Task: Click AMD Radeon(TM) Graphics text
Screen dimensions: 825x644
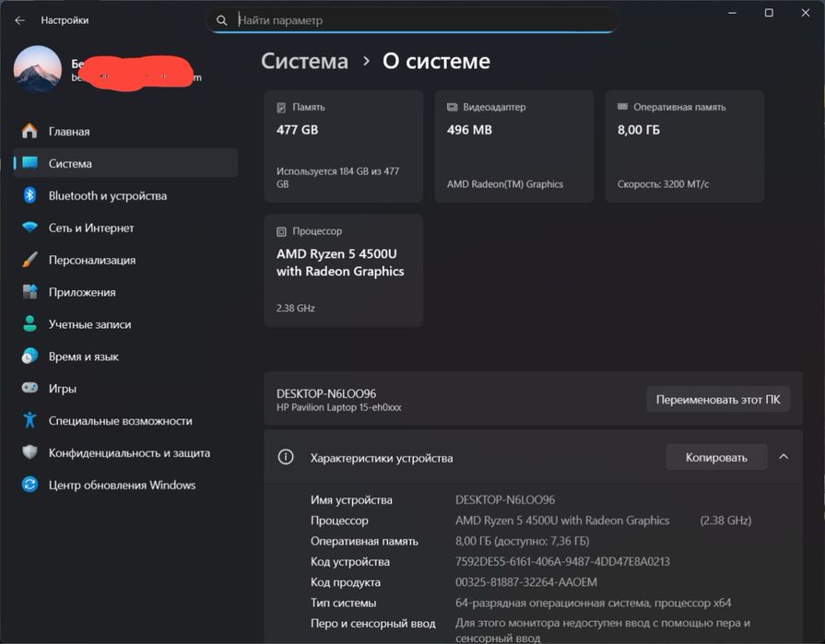Action: (x=505, y=184)
